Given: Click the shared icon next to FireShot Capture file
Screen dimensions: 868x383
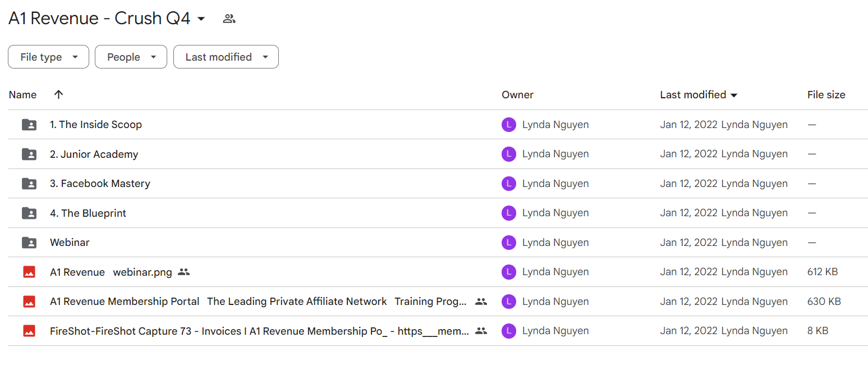Looking at the screenshot, I should [481, 331].
